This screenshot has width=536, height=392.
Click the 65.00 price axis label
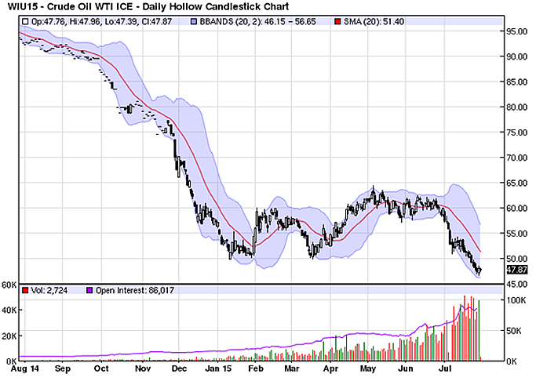click(516, 183)
